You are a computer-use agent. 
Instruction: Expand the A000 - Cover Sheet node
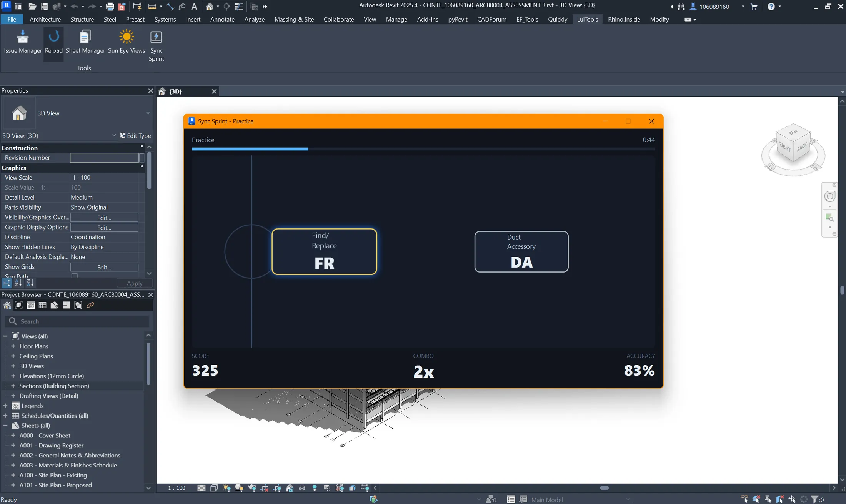tap(13, 436)
